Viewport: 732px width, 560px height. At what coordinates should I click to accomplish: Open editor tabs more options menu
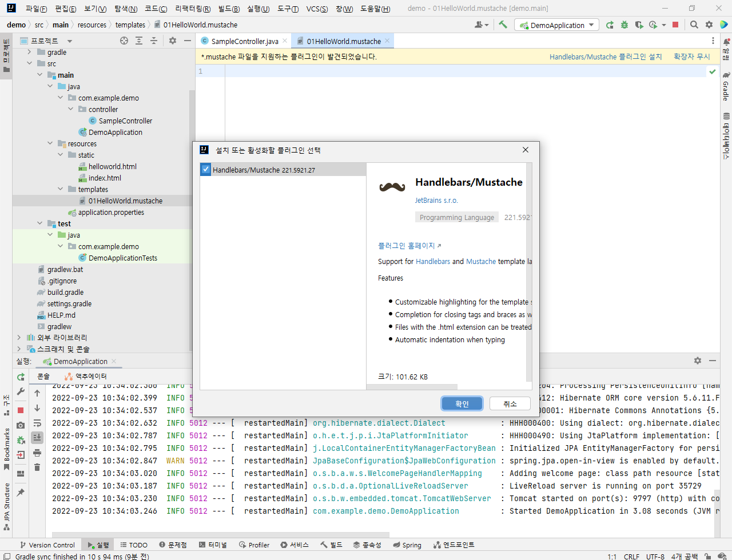713,41
